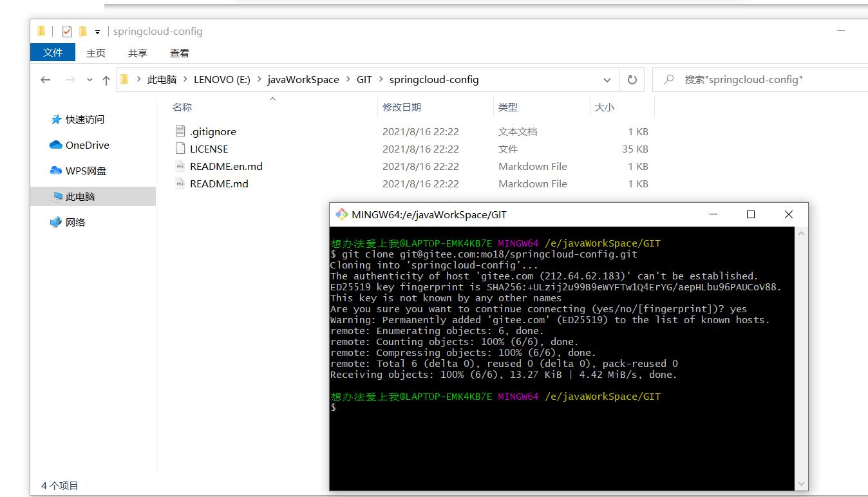Open 快速访问 in the sidebar
Viewport: 868px width, 497px height.
pos(85,119)
